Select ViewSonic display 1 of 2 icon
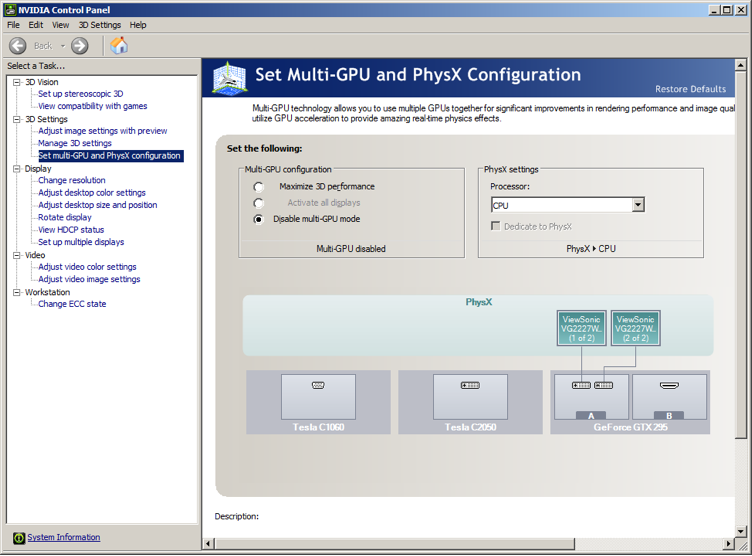This screenshot has width=752, height=556. (581, 328)
